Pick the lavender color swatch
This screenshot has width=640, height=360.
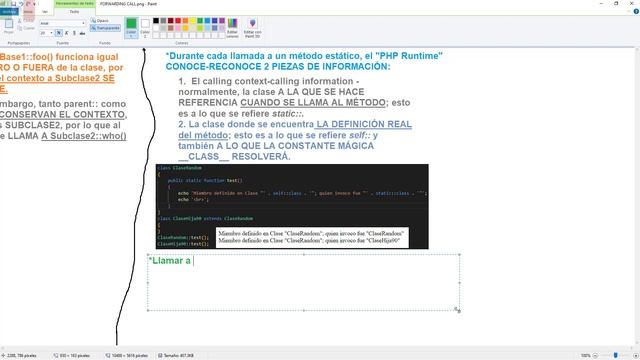[222, 28]
